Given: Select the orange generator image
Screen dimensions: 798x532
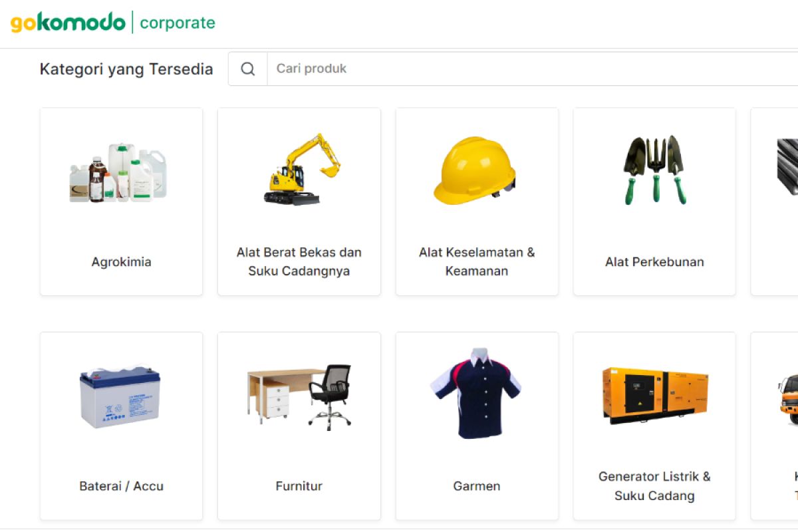Looking at the screenshot, I should coord(655,395).
